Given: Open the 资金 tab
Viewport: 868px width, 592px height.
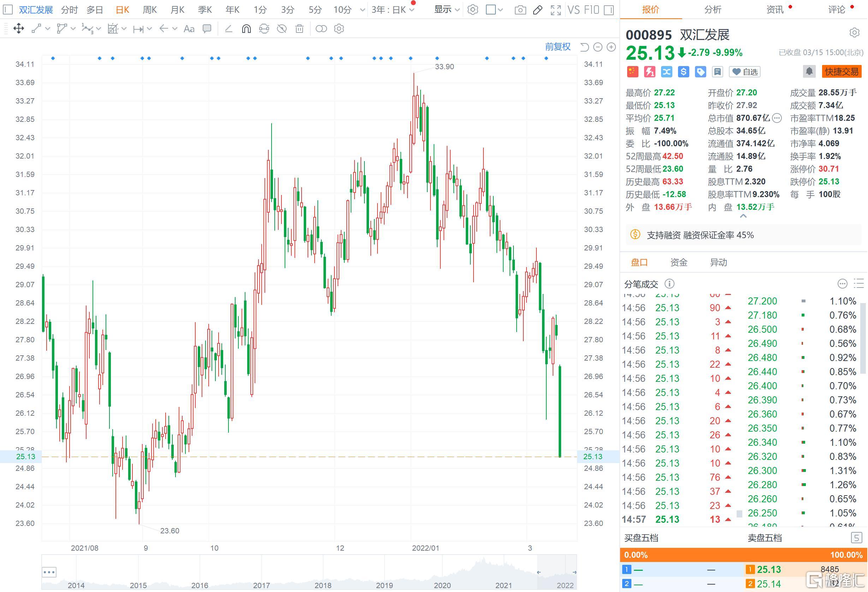Looking at the screenshot, I should [x=679, y=262].
